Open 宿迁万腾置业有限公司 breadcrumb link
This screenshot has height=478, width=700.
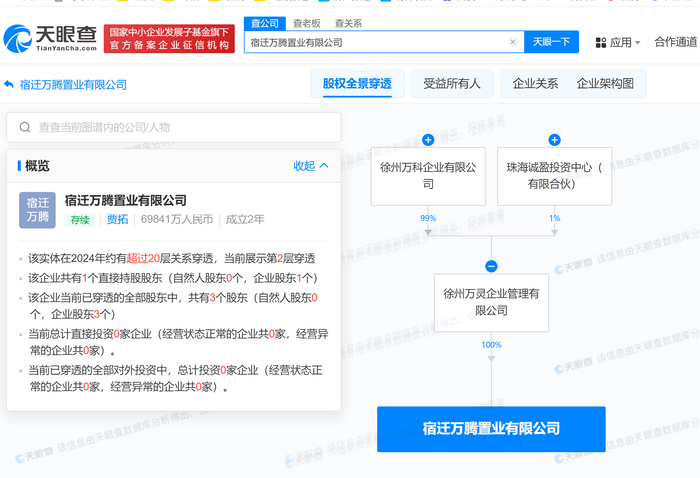click(73, 85)
